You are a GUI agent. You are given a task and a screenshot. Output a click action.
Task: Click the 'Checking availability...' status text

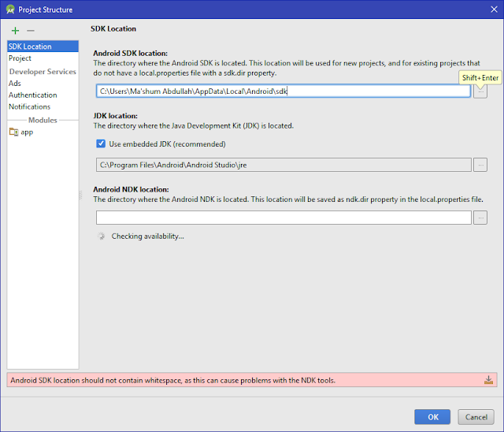[147, 236]
